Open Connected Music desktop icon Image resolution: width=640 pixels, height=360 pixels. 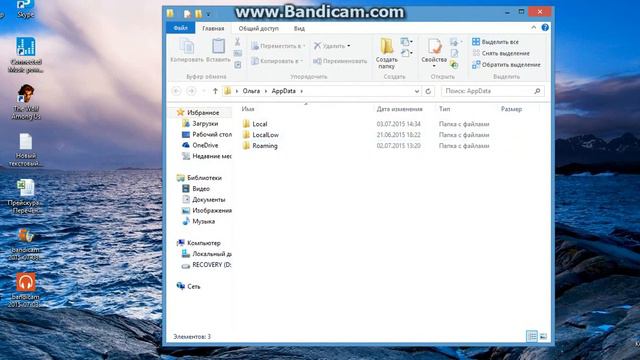[x=25, y=55]
